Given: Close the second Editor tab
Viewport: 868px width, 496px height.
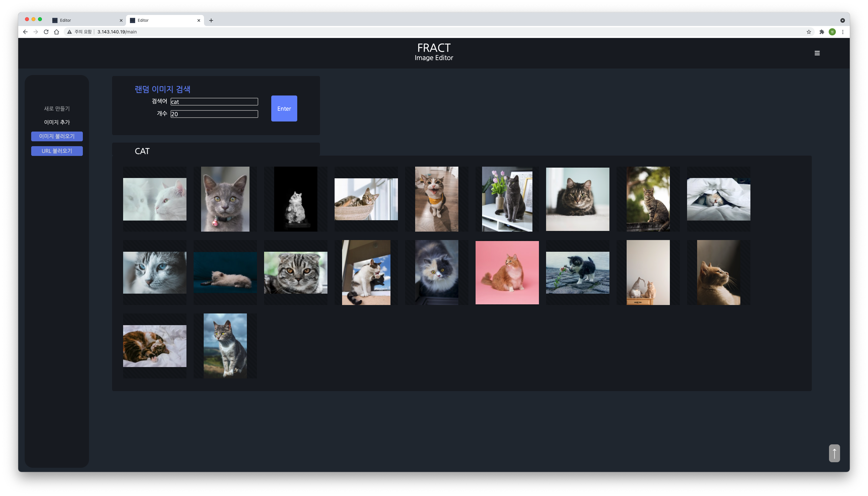Looking at the screenshot, I should [x=198, y=20].
